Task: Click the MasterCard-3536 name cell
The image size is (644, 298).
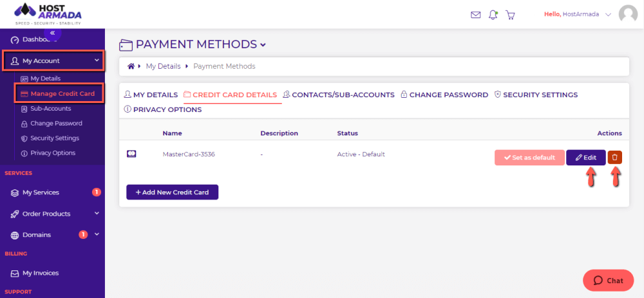Action: [189, 154]
